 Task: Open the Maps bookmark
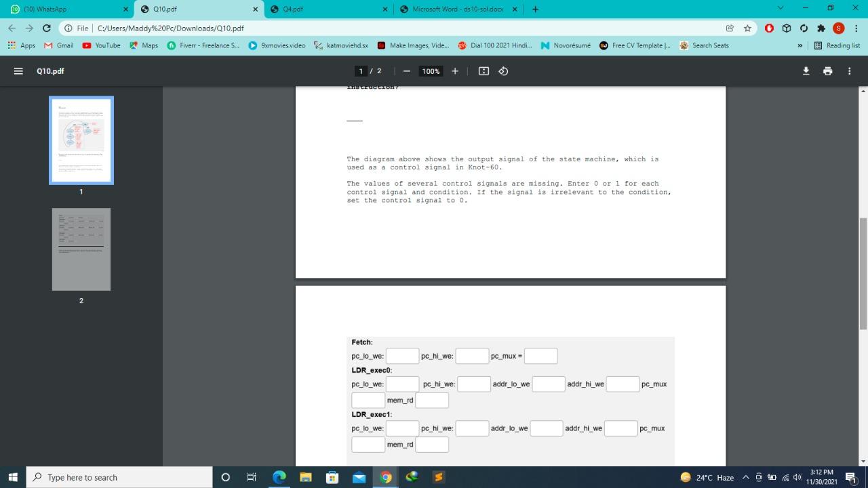(144, 45)
